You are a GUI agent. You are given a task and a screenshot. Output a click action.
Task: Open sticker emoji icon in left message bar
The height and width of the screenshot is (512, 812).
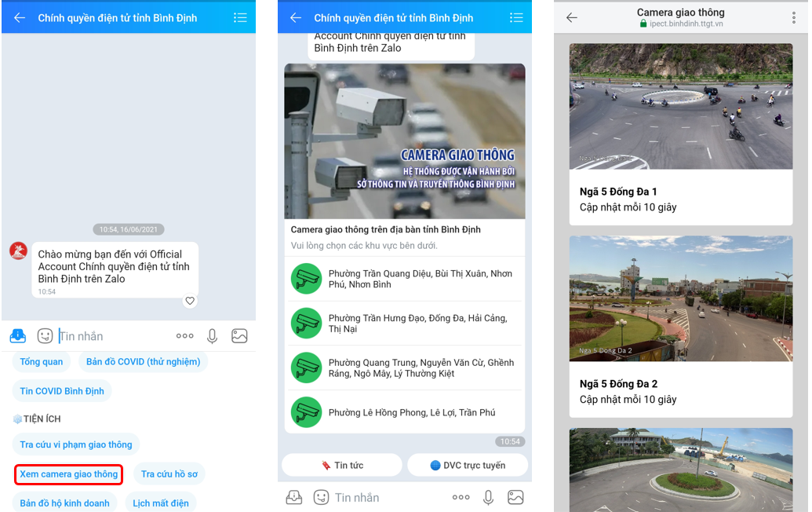pos(45,336)
